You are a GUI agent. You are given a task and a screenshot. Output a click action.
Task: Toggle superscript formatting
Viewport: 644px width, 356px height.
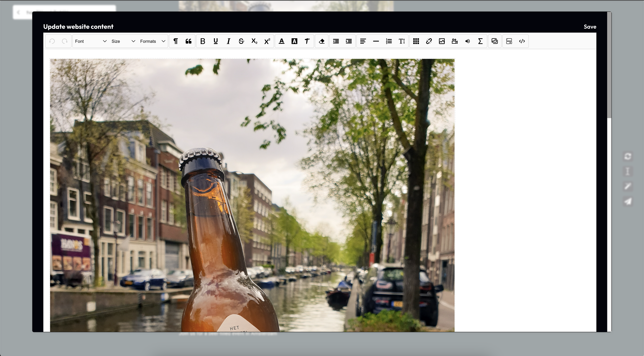click(x=267, y=41)
